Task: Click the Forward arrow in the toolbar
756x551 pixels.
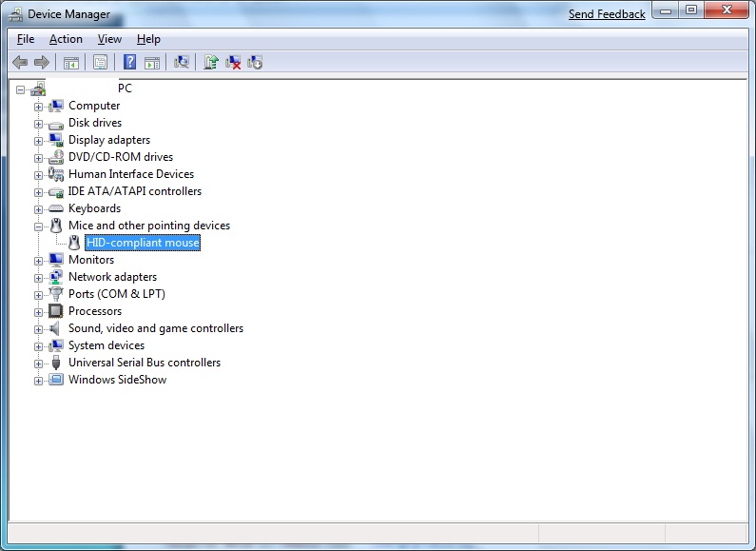Action: tap(41, 63)
